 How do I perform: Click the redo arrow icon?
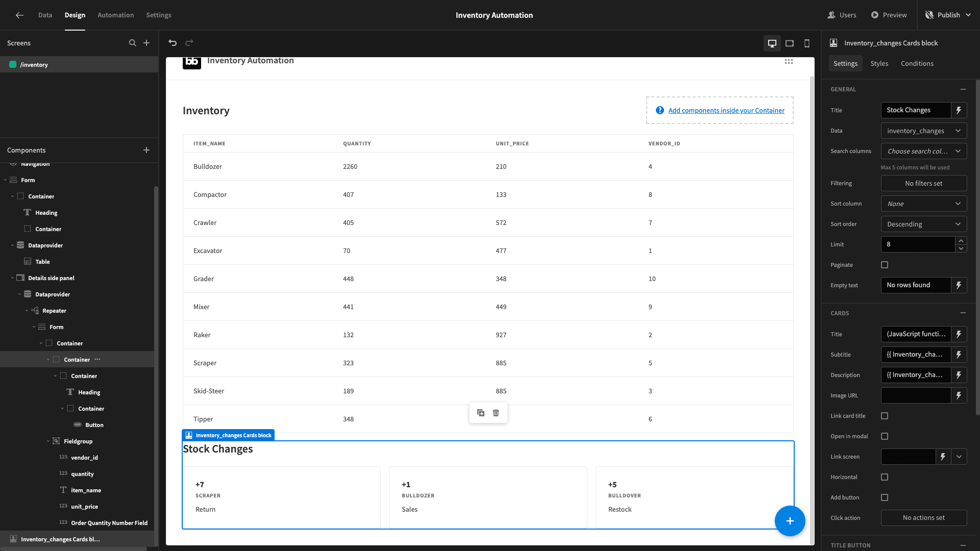[189, 43]
